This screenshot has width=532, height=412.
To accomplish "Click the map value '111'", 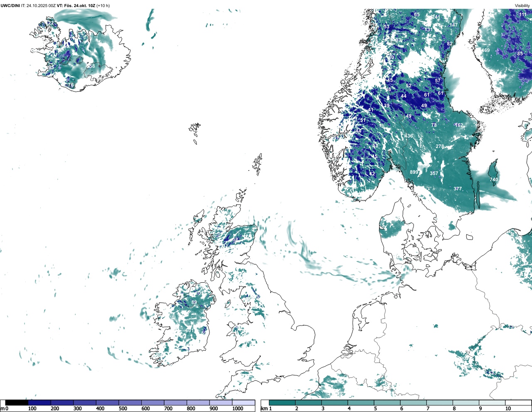I will (x=523, y=15).
